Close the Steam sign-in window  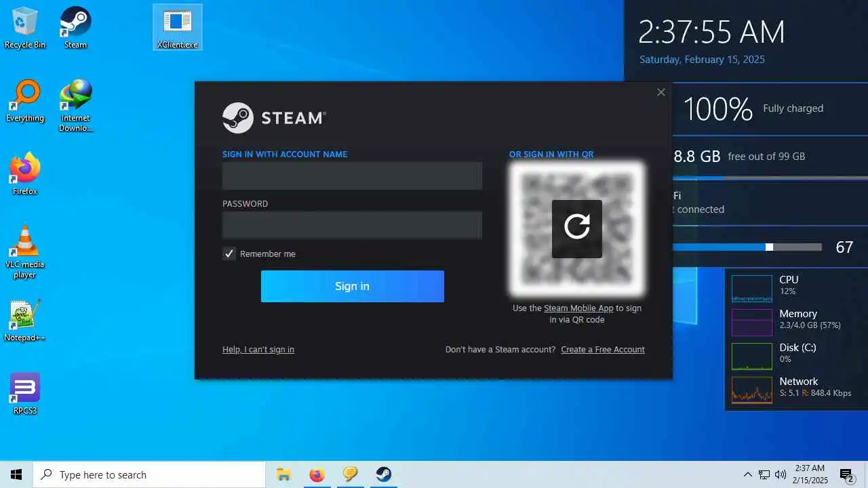661,92
